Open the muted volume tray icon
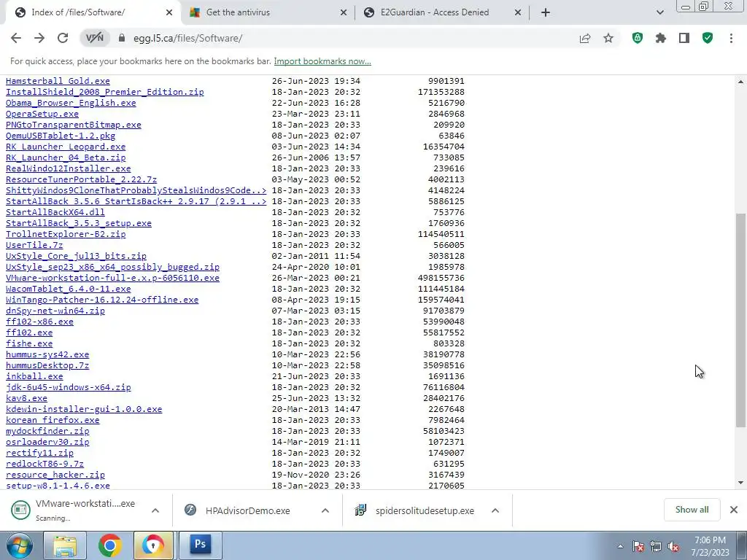This screenshot has width=747, height=560. [673, 547]
